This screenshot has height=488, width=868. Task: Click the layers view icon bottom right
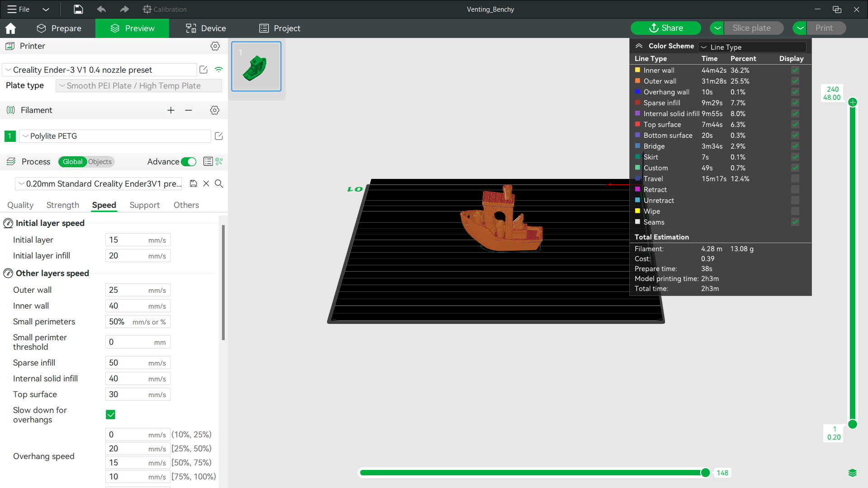coord(853,473)
